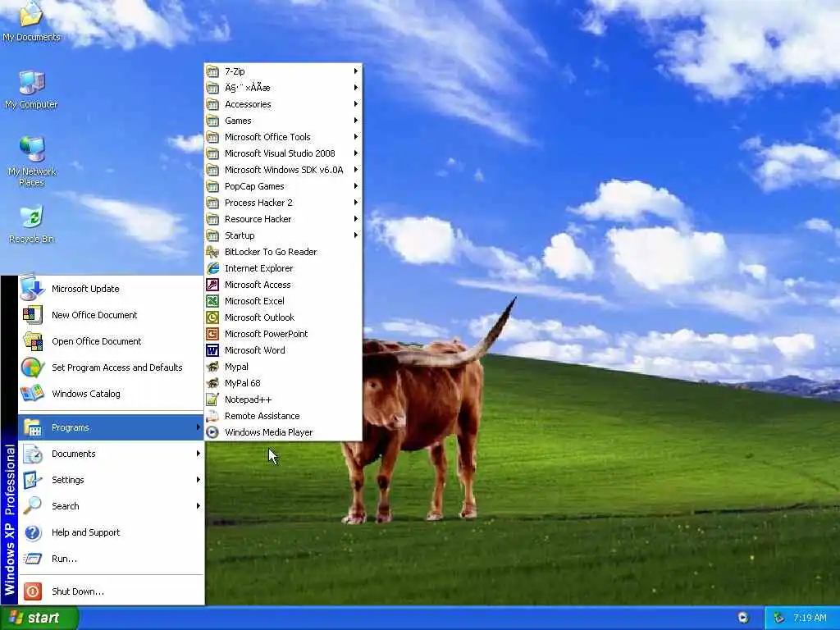Select the My Computer desktop icon
This screenshot has height=630, width=840.
tap(32, 89)
